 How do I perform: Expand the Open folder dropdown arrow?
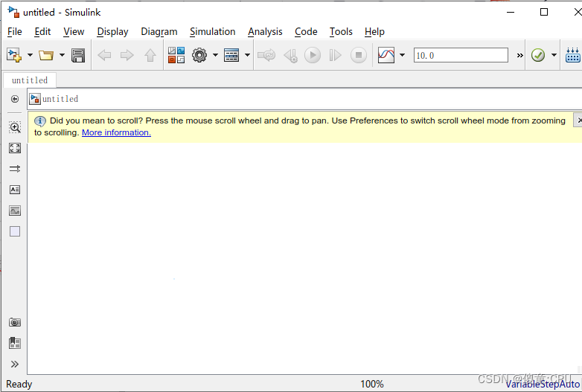click(62, 55)
